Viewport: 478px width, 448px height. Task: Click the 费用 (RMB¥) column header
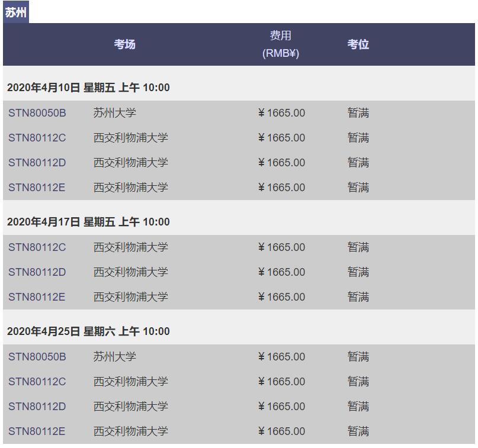point(281,44)
